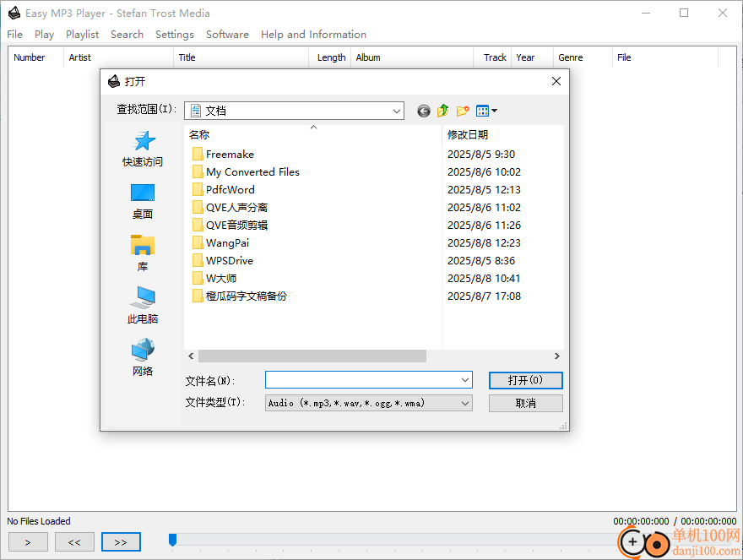Image resolution: width=743 pixels, height=560 pixels.
Task: Select 快速访问 in the places sidebar
Action: [143, 149]
